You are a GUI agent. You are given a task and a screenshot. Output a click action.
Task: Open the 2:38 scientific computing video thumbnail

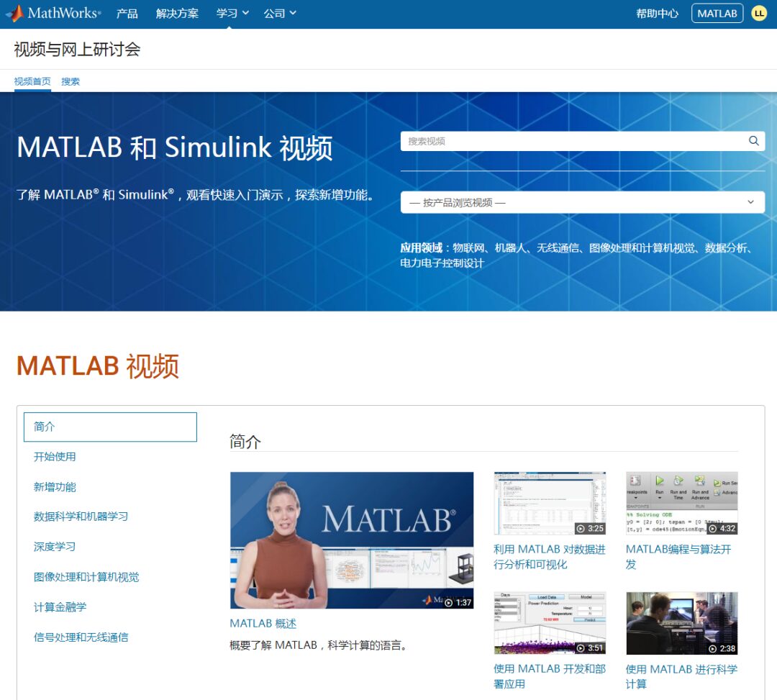[682, 623]
